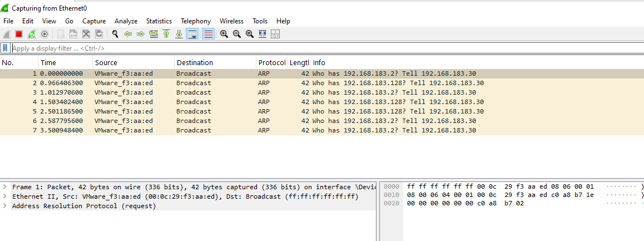Screen dimensions: 644x241
Task: Select packet at time 1.503402400
Action: [x=322, y=102]
